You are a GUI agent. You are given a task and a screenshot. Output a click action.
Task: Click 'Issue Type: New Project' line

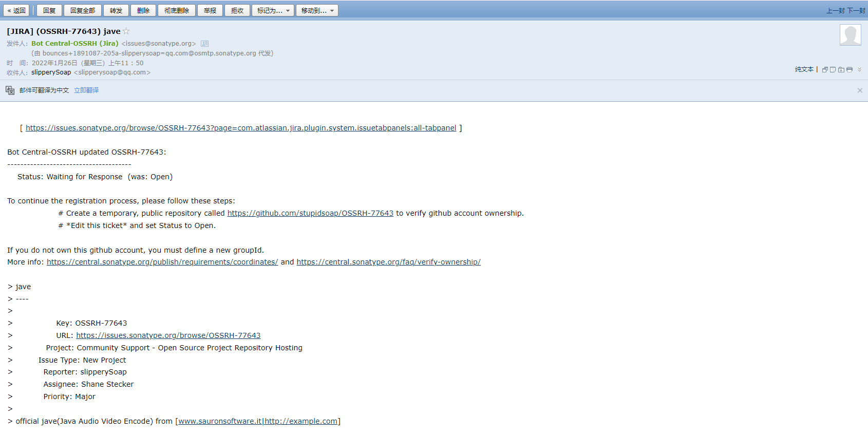point(82,360)
